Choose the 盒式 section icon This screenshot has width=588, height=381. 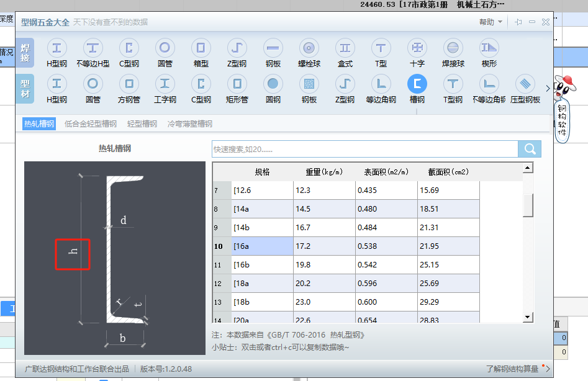[345, 48]
